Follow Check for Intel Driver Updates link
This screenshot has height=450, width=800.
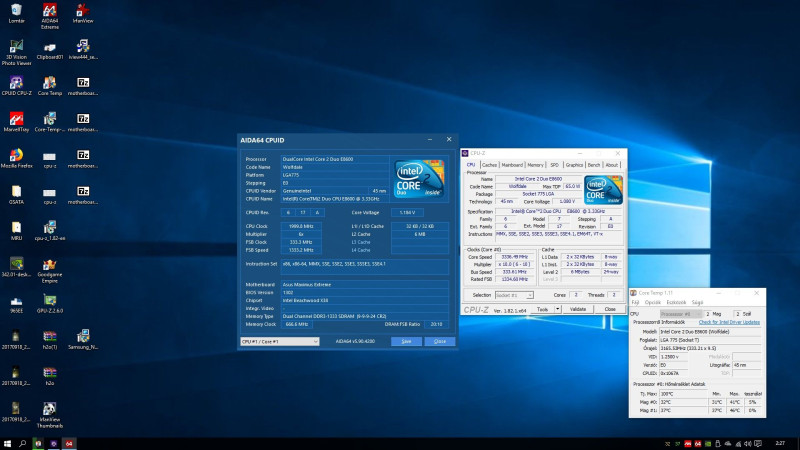tap(729, 322)
